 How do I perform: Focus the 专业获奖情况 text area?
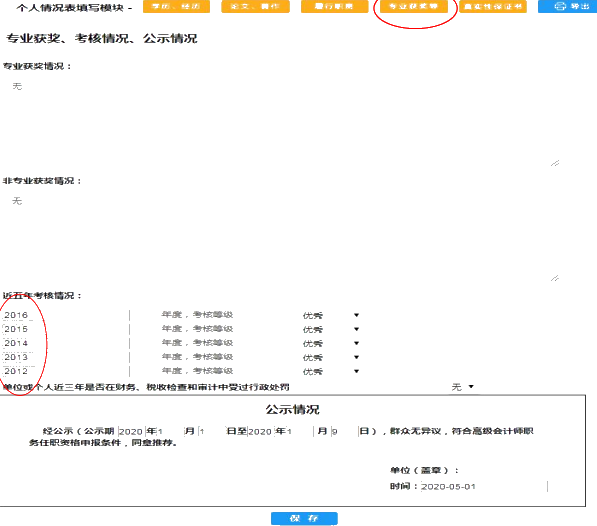click(x=281, y=123)
